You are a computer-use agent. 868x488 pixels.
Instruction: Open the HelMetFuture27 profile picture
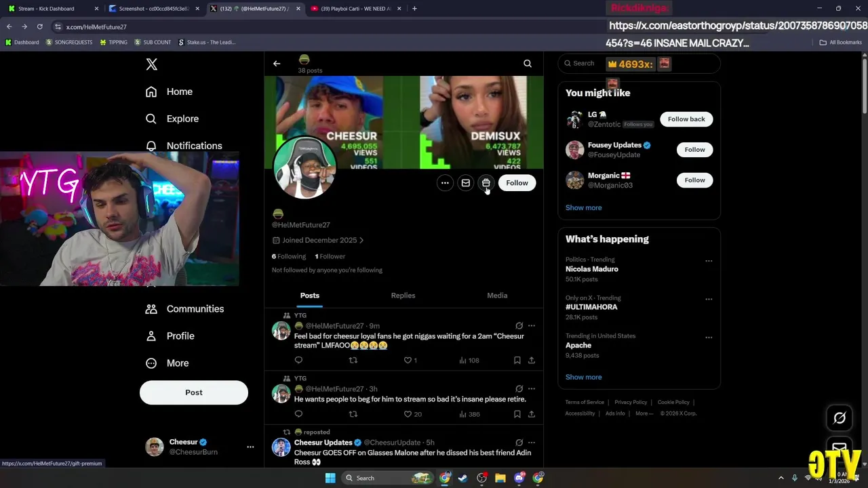point(304,167)
